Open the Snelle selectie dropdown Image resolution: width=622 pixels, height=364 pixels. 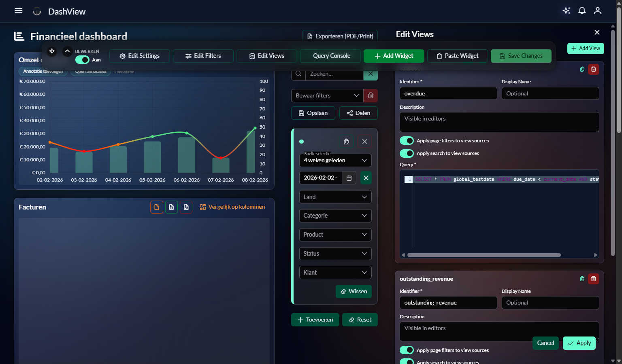(335, 161)
